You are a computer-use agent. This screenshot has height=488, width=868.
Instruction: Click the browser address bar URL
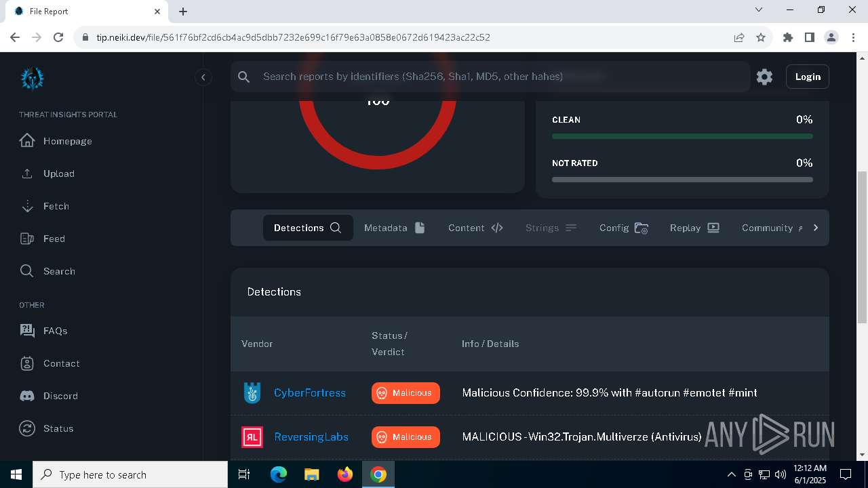pos(293,37)
